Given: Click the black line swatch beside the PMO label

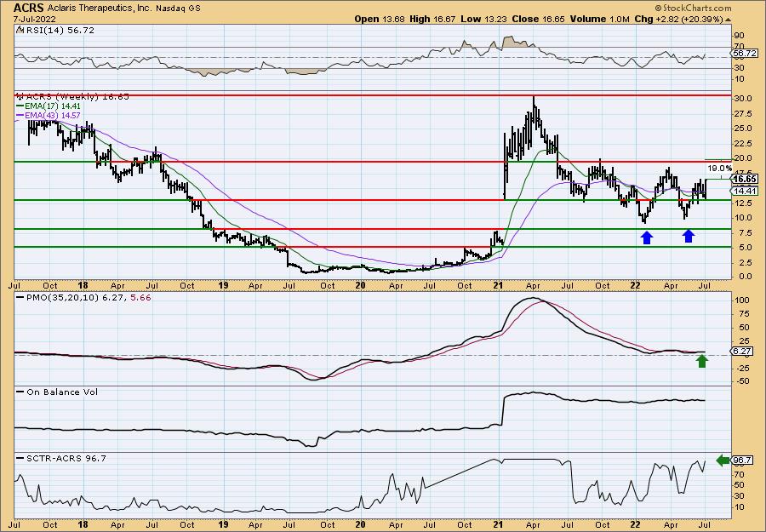Looking at the screenshot, I should tap(20, 297).
